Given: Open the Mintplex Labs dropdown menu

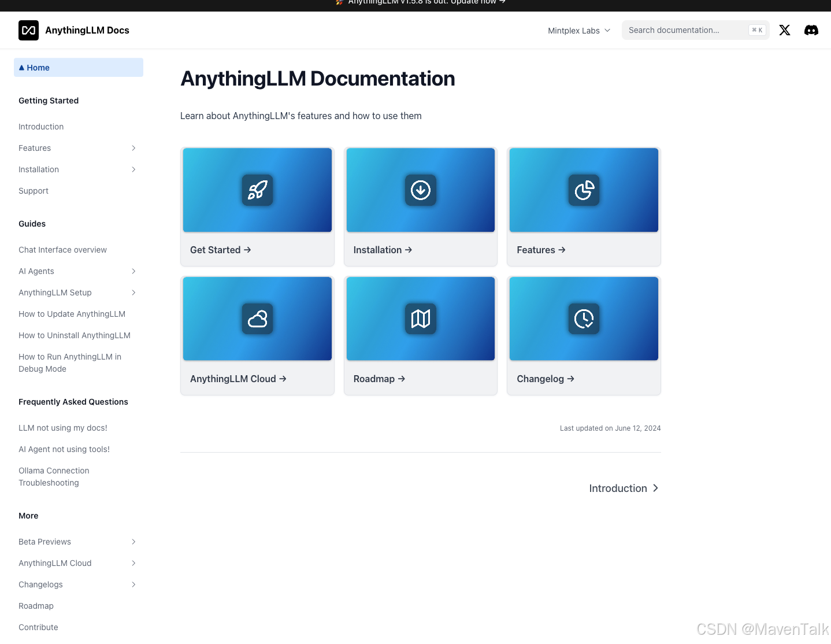Looking at the screenshot, I should (579, 31).
